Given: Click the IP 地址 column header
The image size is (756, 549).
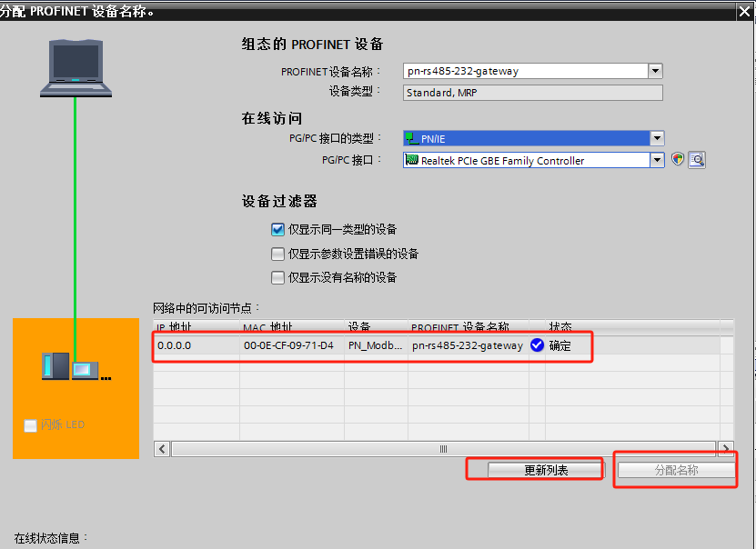Looking at the screenshot, I should pos(197,327).
